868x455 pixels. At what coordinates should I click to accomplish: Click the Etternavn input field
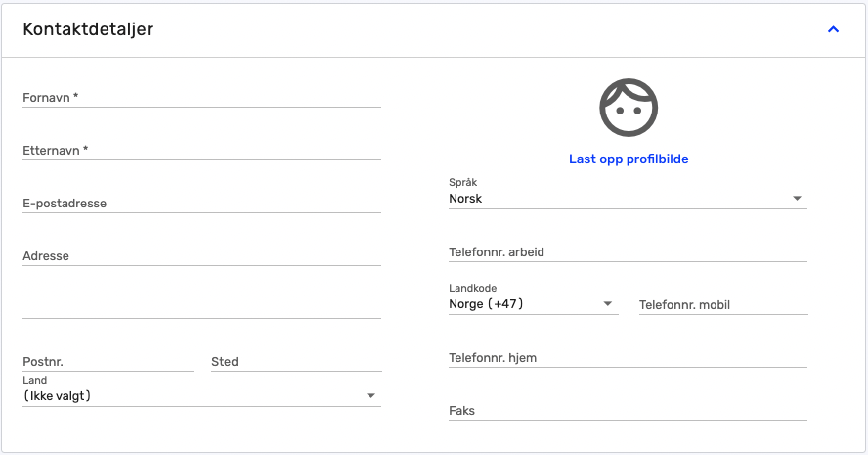click(201, 150)
